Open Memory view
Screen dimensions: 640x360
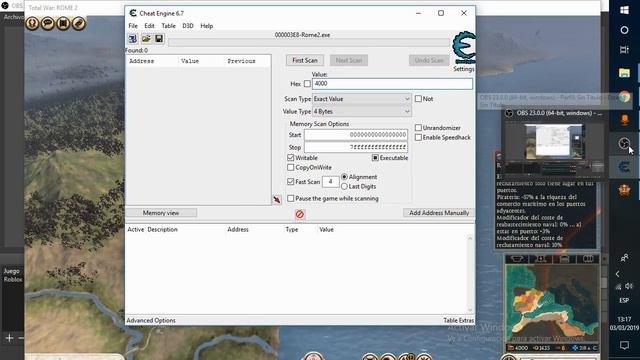click(161, 213)
